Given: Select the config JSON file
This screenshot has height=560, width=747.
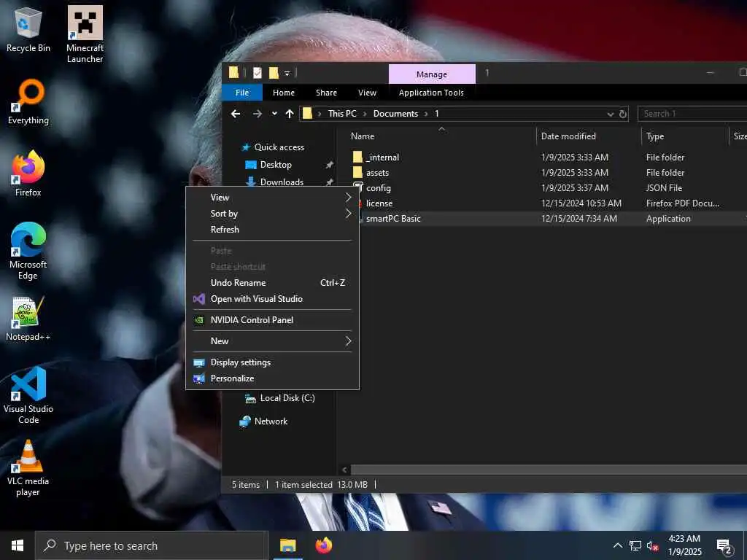Looking at the screenshot, I should click(379, 187).
